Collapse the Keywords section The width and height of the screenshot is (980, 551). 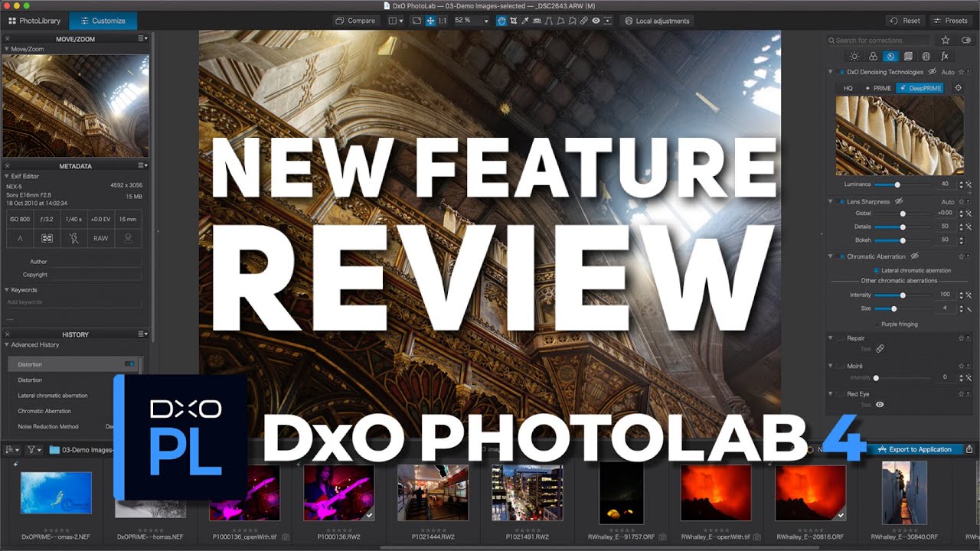(x=7, y=290)
